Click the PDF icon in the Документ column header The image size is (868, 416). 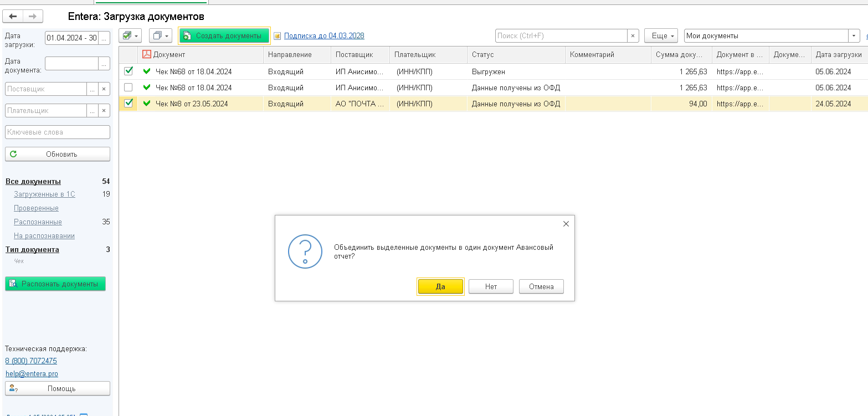pyautogui.click(x=147, y=54)
